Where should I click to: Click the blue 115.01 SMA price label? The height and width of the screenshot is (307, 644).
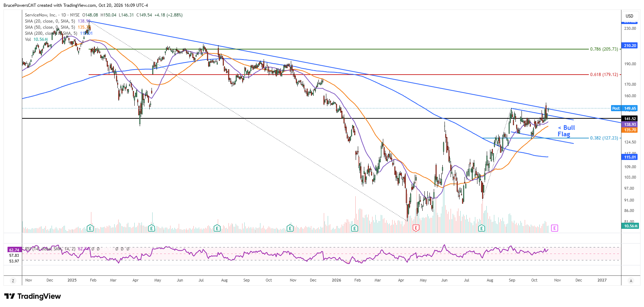(x=630, y=157)
